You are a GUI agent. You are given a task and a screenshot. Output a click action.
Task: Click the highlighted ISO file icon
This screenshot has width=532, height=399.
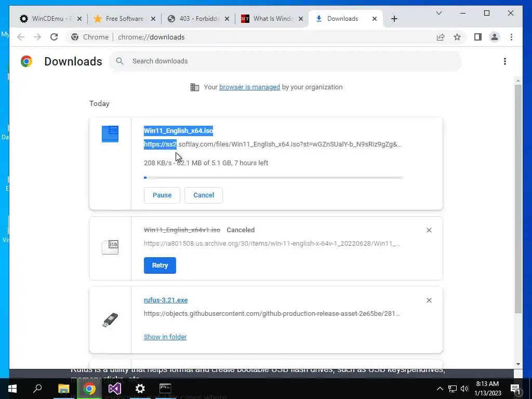pos(110,134)
